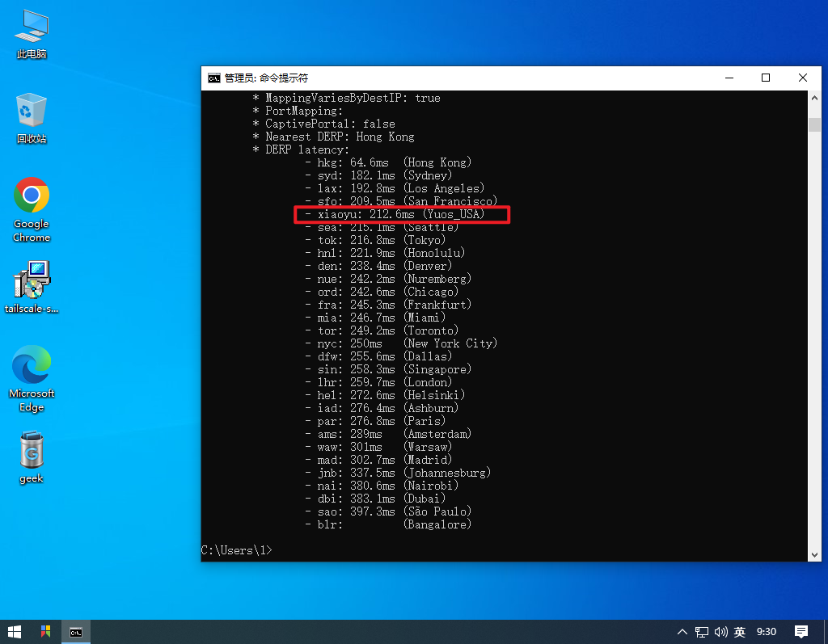Open the network status tray icon
Screen dimensions: 828x644
[701, 632]
